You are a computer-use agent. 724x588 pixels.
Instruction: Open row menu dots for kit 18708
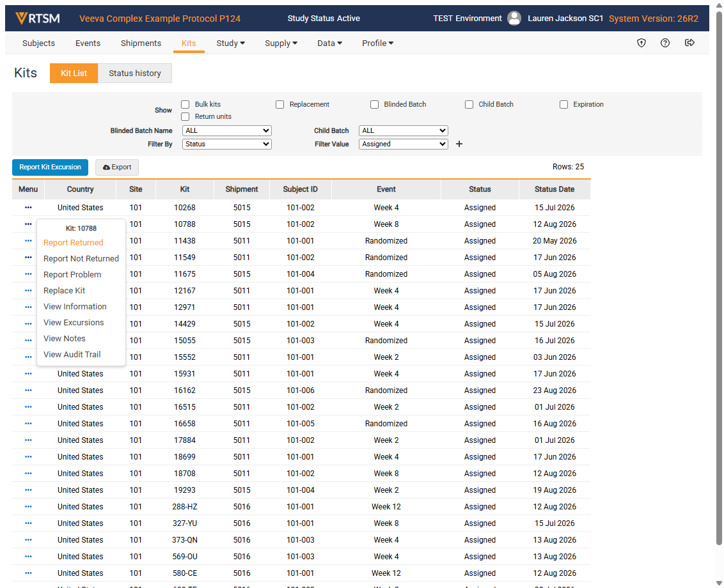tap(28, 474)
